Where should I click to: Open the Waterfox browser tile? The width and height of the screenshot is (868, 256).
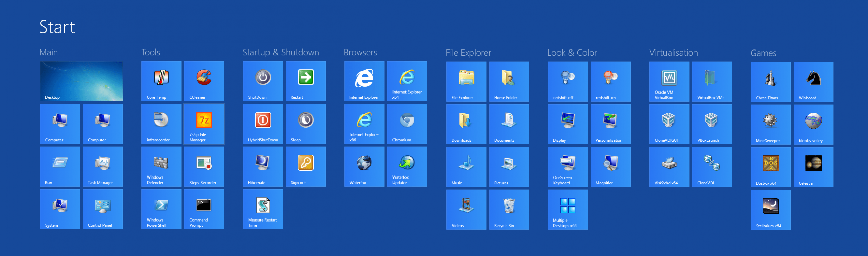coord(364,167)
